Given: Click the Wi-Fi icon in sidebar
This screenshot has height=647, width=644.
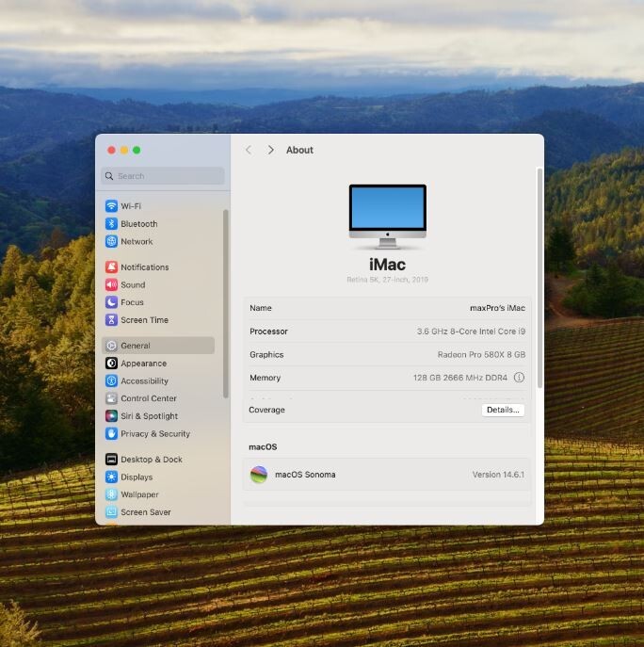Looking at the screenshot, I should 111,206.
